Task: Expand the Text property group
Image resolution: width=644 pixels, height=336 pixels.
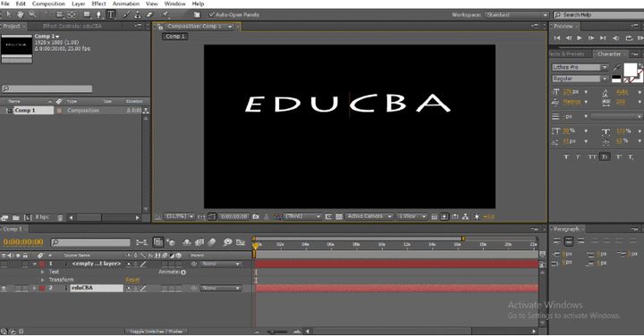Action: (x=42, y=272)
